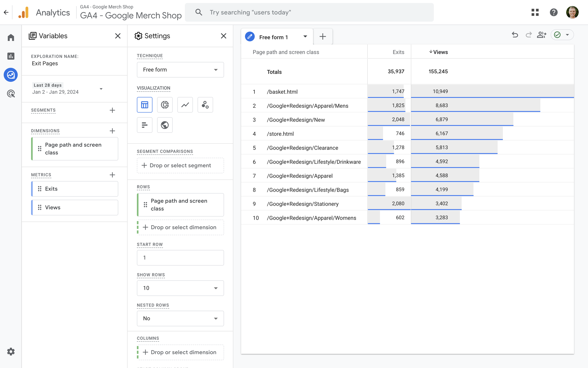Toggle the table visualization selection
The width and height of the screenshot is (588, 368).
coord(145,105)
